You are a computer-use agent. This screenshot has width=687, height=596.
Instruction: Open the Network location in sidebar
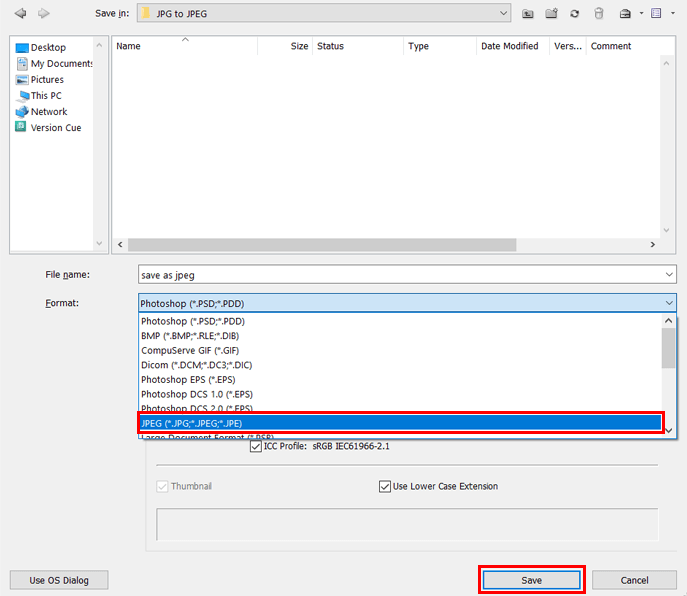point(48,112)
